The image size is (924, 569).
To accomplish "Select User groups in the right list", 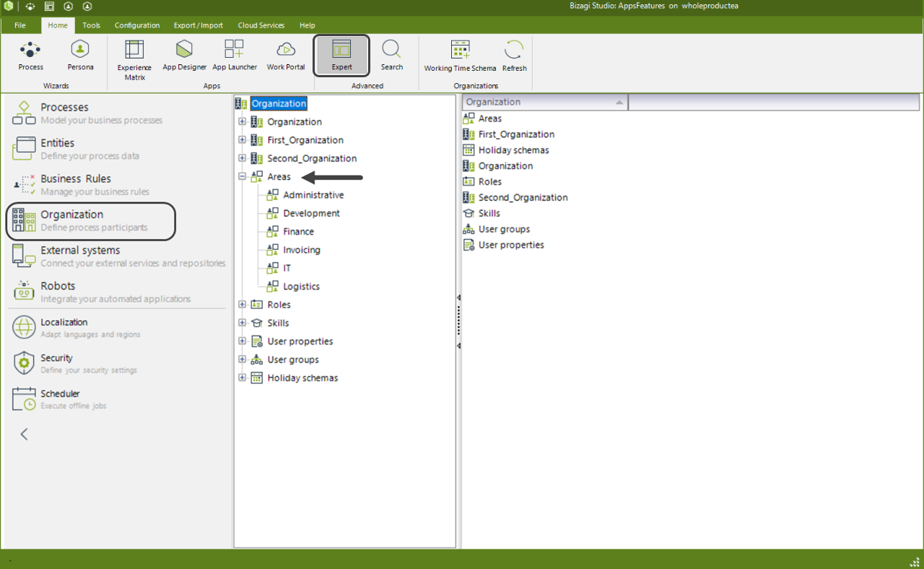I will [504, 229].
